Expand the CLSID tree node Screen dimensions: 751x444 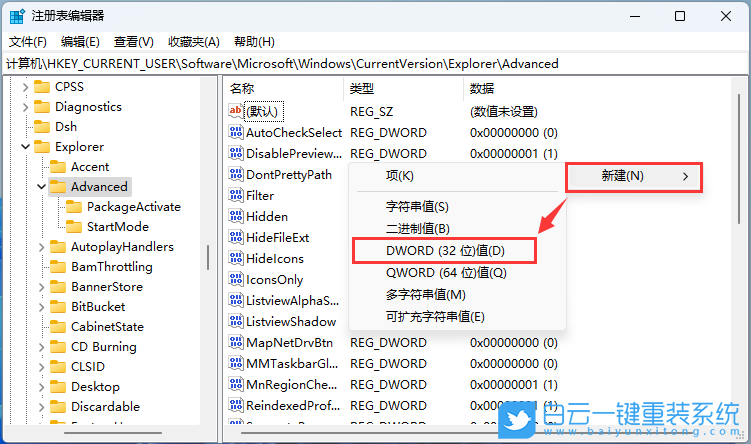click(x=42, y=367)
